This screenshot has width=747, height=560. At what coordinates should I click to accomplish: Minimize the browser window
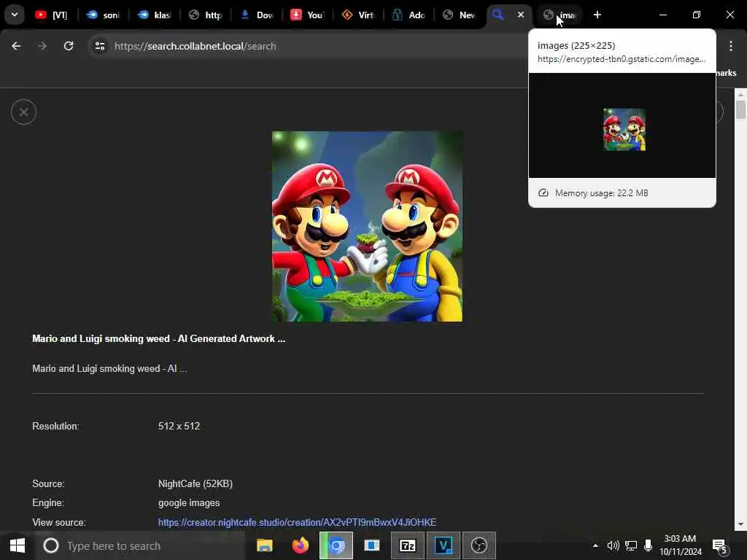[x=663, y=15]
